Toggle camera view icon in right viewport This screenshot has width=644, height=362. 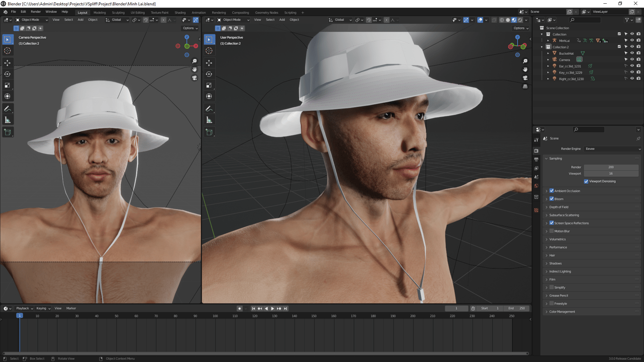point(525,78)
